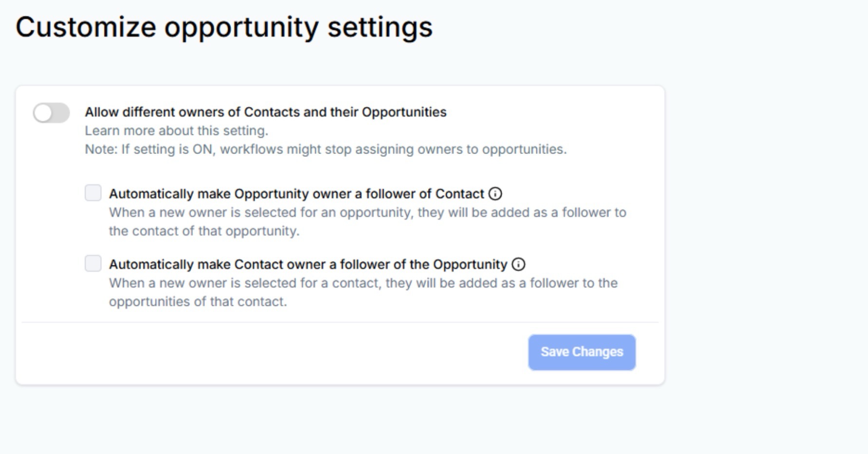Click description starting When a new owner is selected for an opportunity
Image resolution: width=868 pixels, height=454 pixels.
[x=367, y=213]
